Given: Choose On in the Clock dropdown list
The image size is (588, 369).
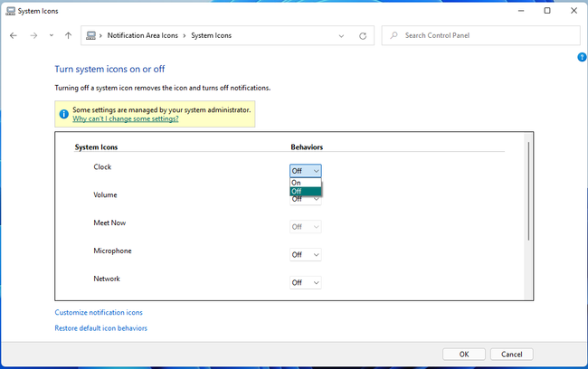Looking at the screenshot, I should (x=305, y=183).
